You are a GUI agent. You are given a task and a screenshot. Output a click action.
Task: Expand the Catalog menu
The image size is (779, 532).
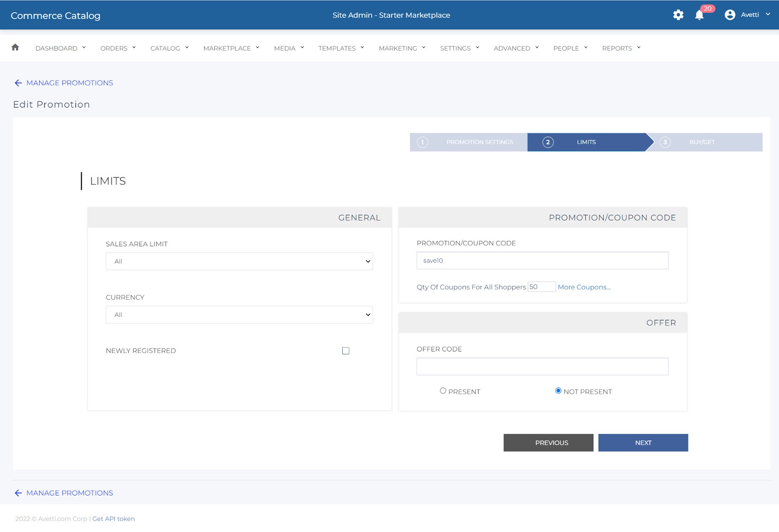(169, 48)
